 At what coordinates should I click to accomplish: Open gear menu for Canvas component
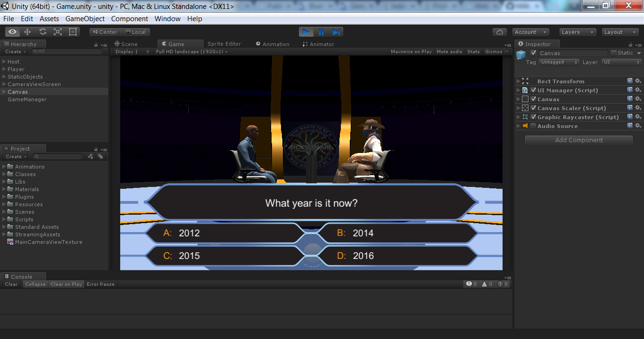(x=638, y=99)
